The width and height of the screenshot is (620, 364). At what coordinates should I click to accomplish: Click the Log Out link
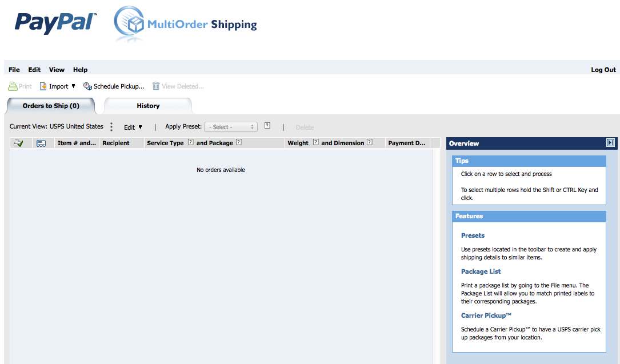point(603,70)
